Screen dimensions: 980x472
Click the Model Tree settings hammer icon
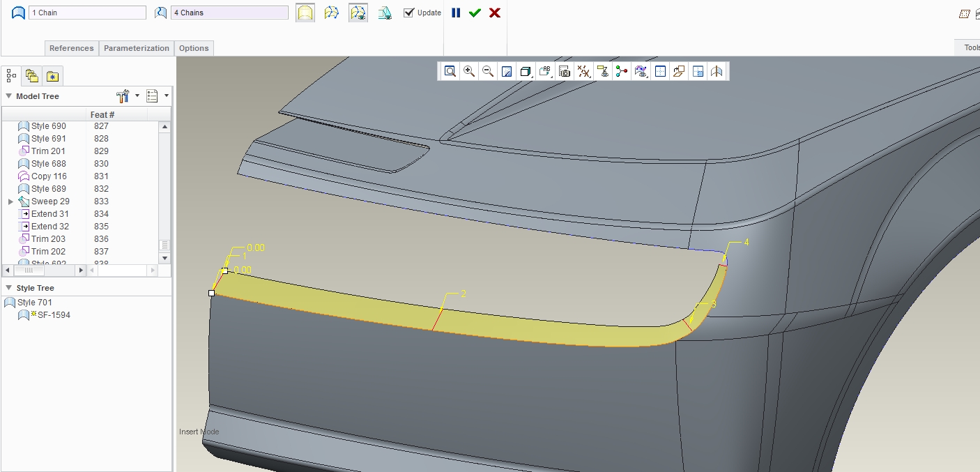(123, 96)
